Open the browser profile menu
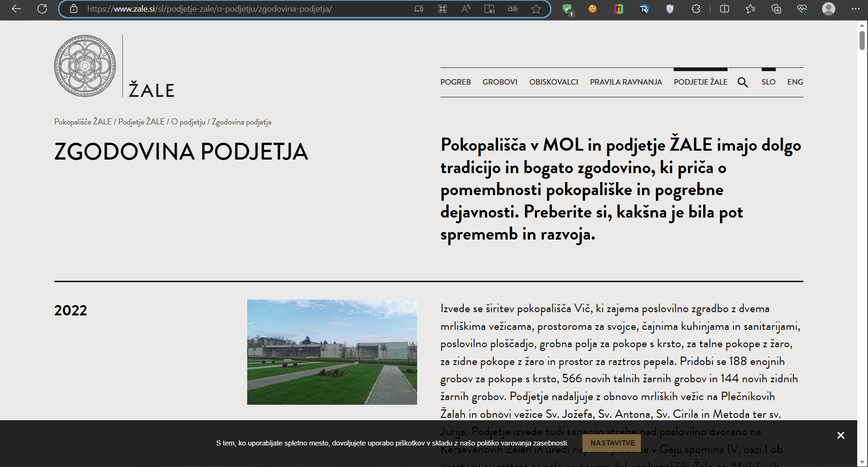 pyautogui.click(x=829, y=9)
